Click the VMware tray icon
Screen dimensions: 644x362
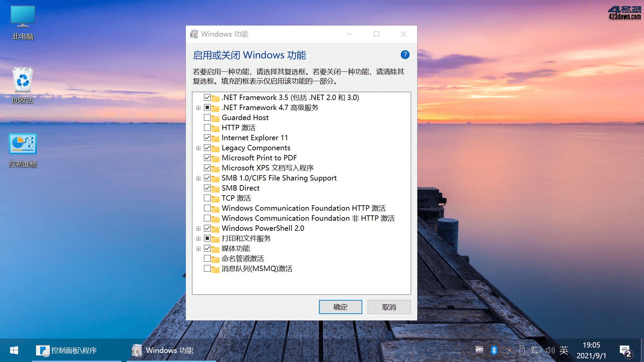click(x=480, y=350)
